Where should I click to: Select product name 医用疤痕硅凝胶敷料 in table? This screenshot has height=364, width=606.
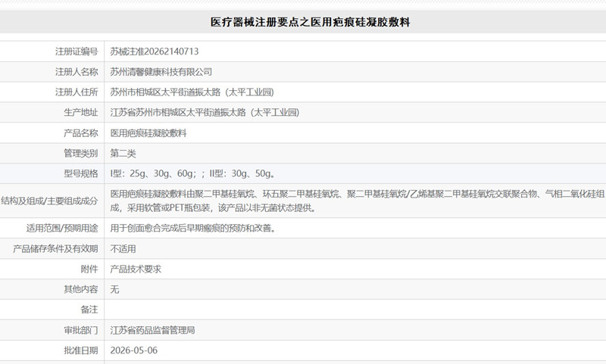pos(148,133)
